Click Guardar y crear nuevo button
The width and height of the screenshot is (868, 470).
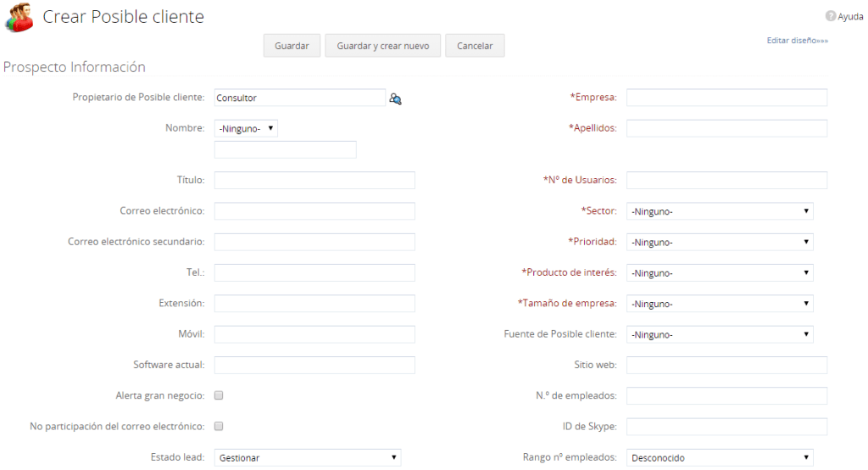[382, 46]
